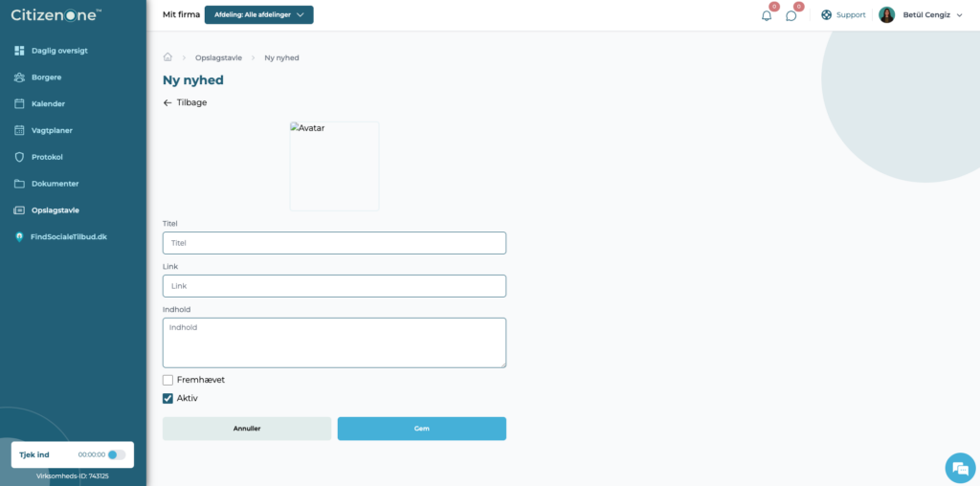Open the notifications bell icon
Screen dimensions: 980x486
pos(767,15)
